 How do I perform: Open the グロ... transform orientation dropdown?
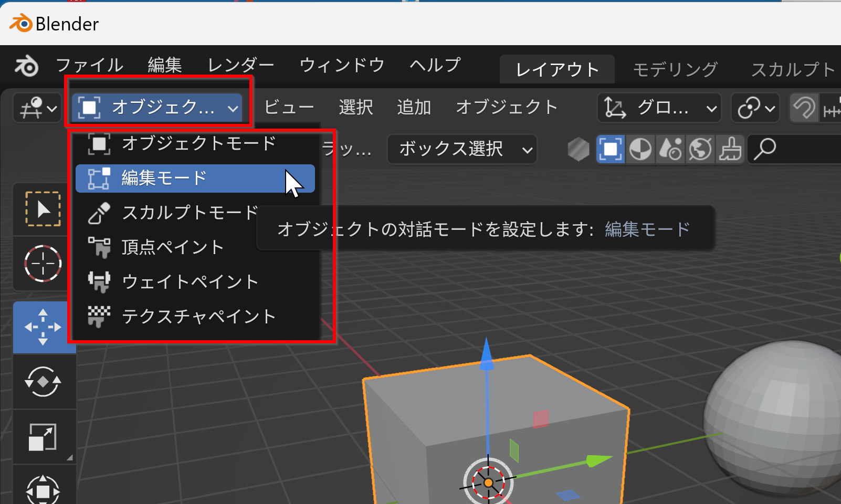(x=659, y=109)
